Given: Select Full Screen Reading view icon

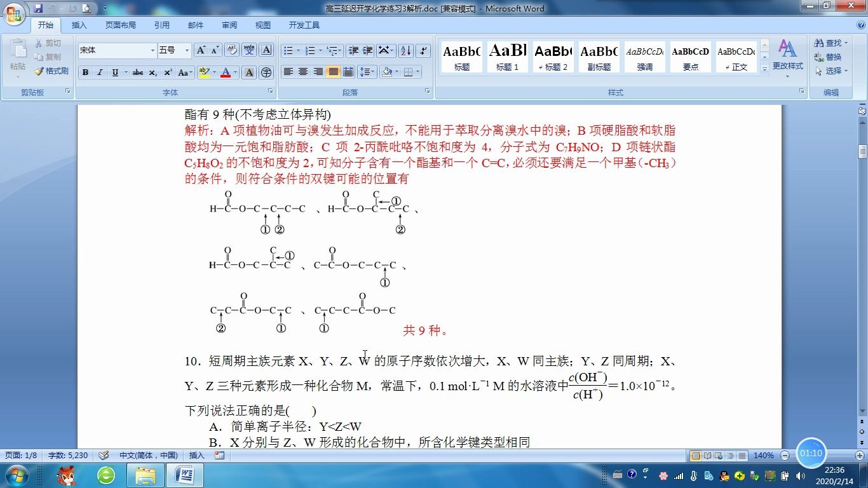Looking at the screenshot, I should click(707, 456).
